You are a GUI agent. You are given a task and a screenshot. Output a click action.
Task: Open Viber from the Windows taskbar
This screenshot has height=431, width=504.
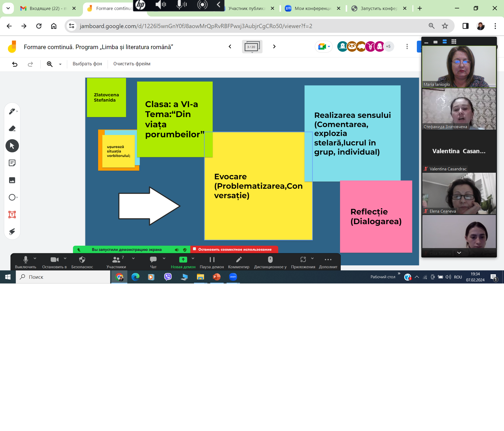point(168,277)
